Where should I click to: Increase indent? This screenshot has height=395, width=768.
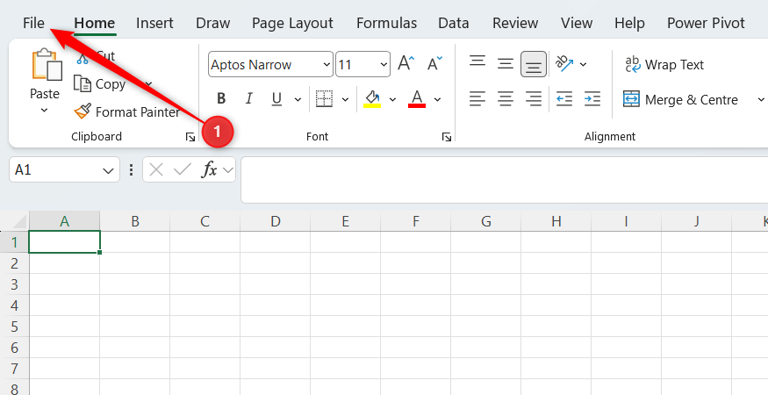click(592, 99)
